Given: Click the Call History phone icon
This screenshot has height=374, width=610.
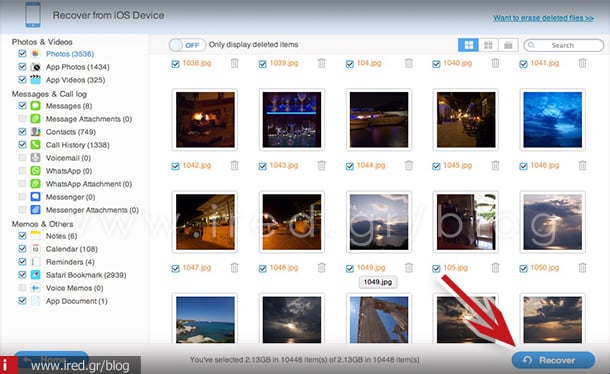Looking at the screenshot, I should (x=35, y=145).
